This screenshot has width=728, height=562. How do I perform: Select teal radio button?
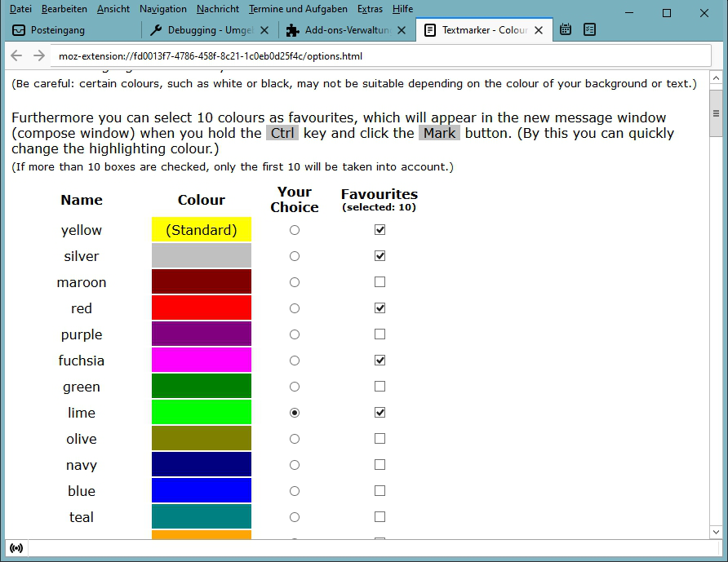pyautogui.click(x=295, y=517)
